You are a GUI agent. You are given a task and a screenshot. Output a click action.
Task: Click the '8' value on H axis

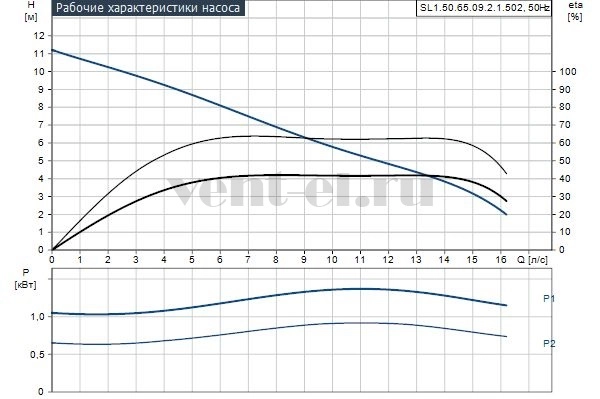point(41,107)
